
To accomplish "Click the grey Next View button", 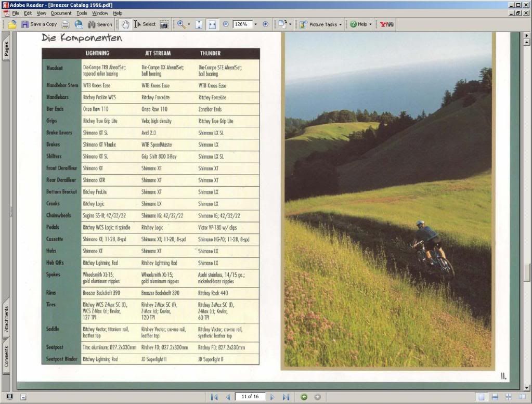I will 317,397.
